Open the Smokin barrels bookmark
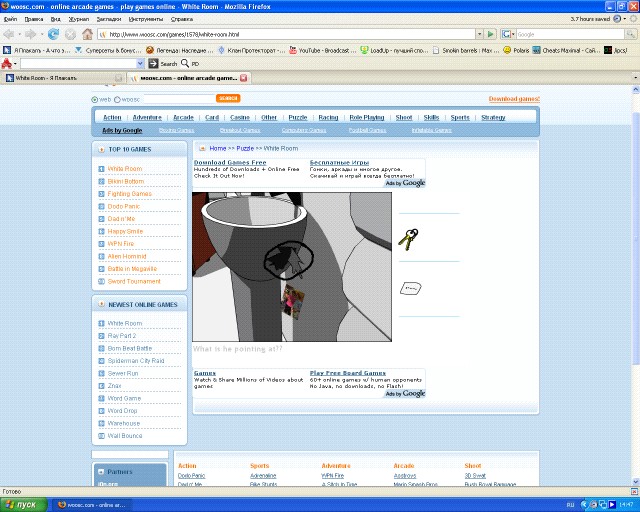Viewport: 640px width, 512px height. [x=466, y=51]
